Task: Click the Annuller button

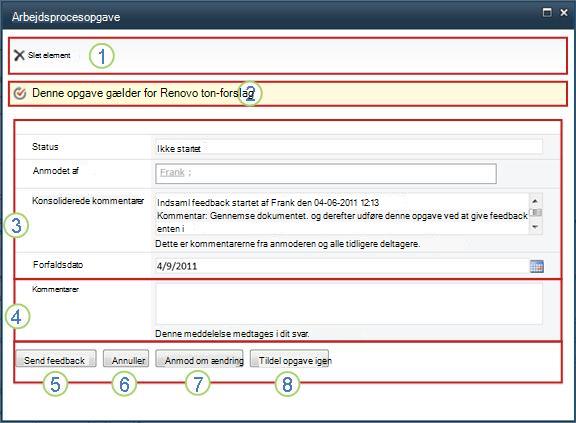Action: click(x=126, y=359)
